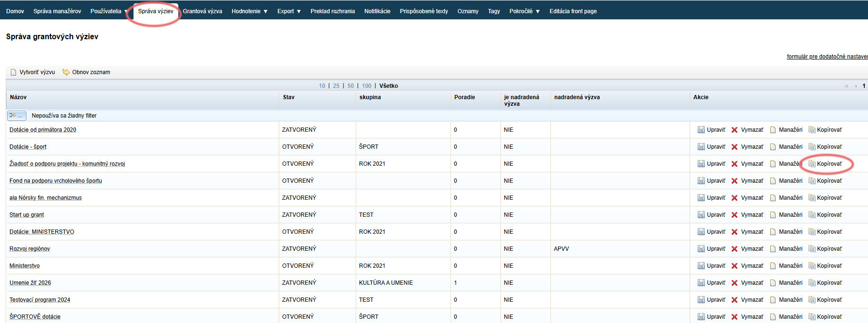Click the first page navigation arrow
Image resolution: width=868 pixels, height=323 pixels.
tap(846, 86)
